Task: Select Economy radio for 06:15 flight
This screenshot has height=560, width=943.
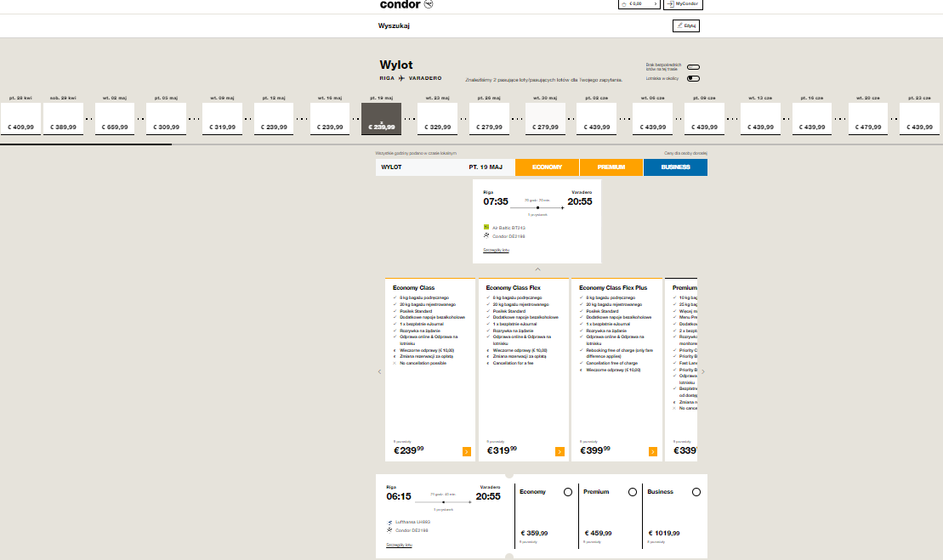Action: (x=568, y=492)
